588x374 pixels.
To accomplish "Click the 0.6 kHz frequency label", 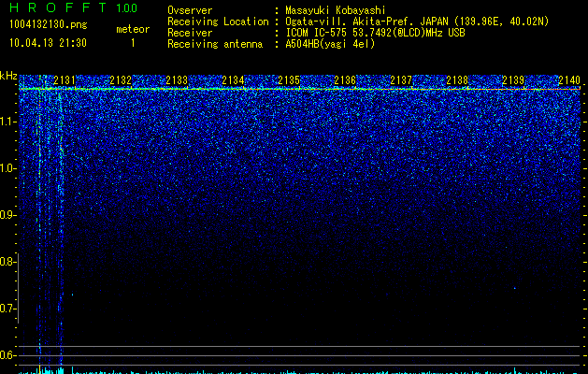I will 7,355.
